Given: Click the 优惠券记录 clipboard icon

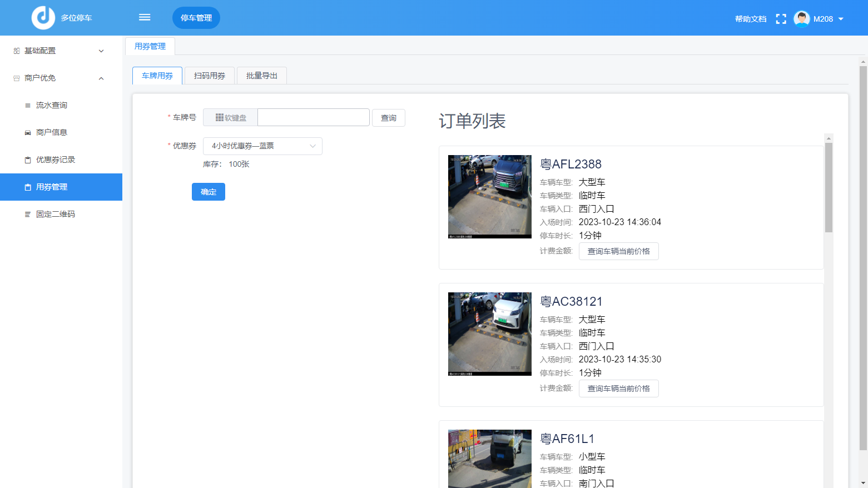Looking at the screenshot, I should click(x=28, y=160).
